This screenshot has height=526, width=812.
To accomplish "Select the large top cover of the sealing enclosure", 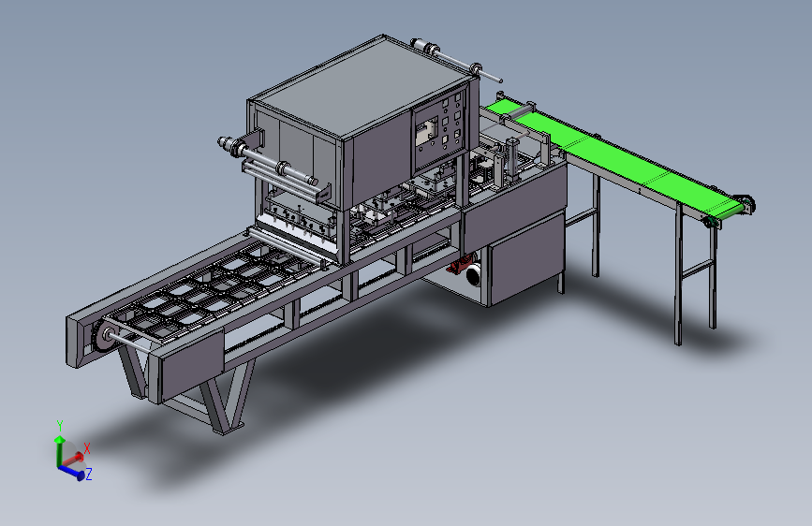I will [x=362, y=85].
